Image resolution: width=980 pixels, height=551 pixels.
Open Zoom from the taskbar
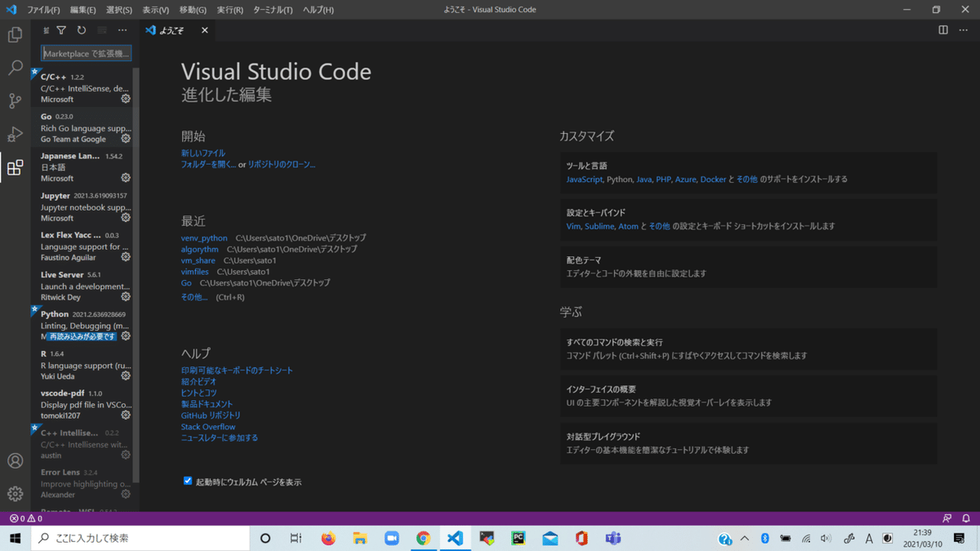pyautogui.click(x=391, y=538)
